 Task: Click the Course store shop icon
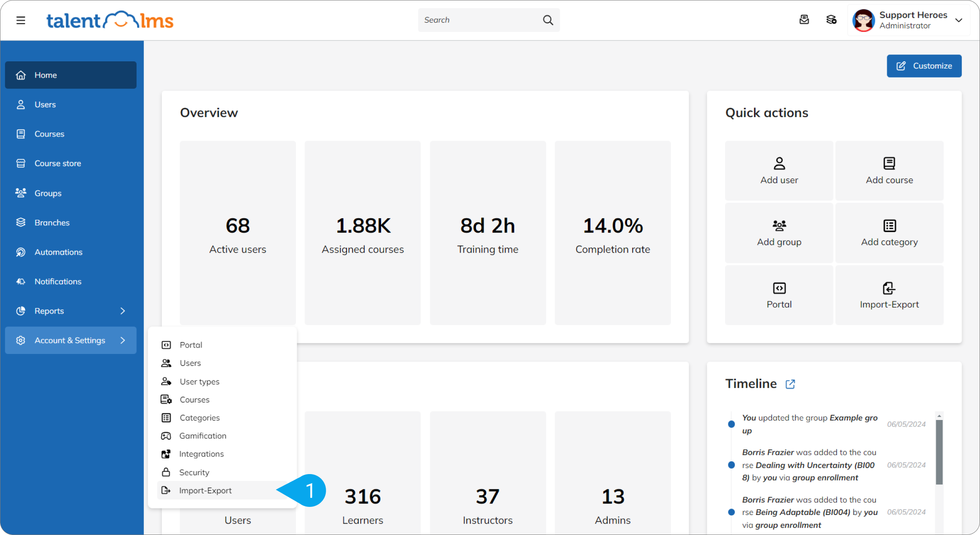pos(20,163)
